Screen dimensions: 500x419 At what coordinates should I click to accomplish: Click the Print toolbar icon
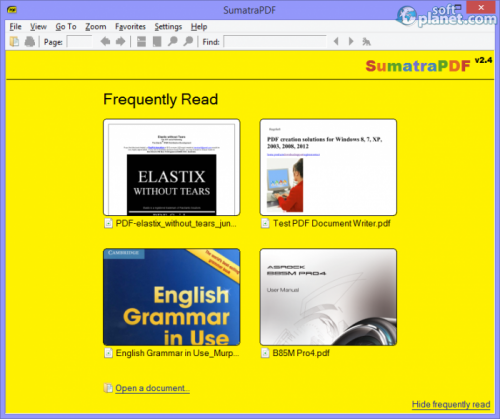tap(30, 42)
